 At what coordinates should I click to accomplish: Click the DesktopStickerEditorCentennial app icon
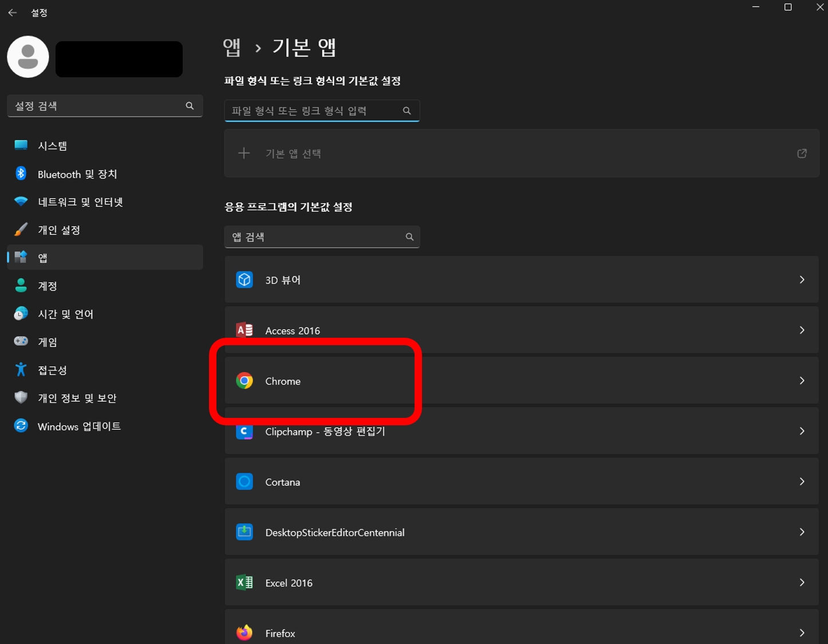point(245,532)
